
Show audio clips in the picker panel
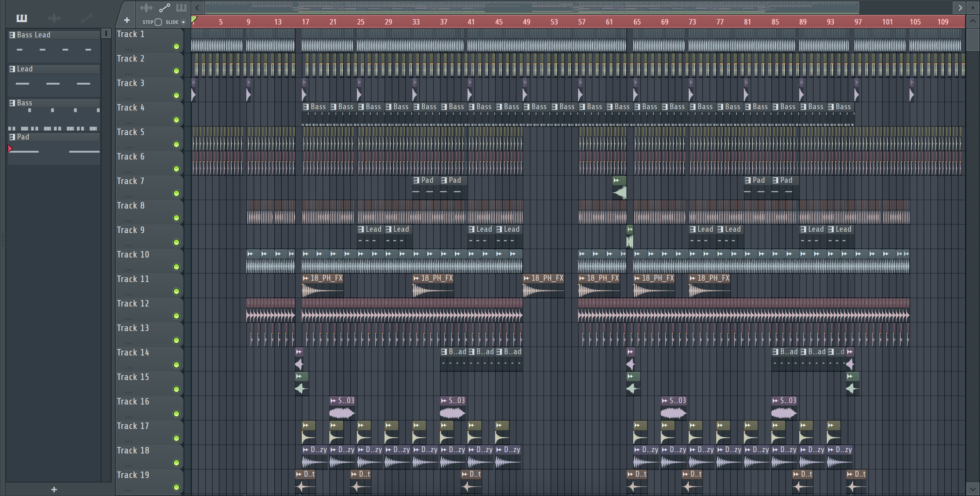[x=54, y=18]
